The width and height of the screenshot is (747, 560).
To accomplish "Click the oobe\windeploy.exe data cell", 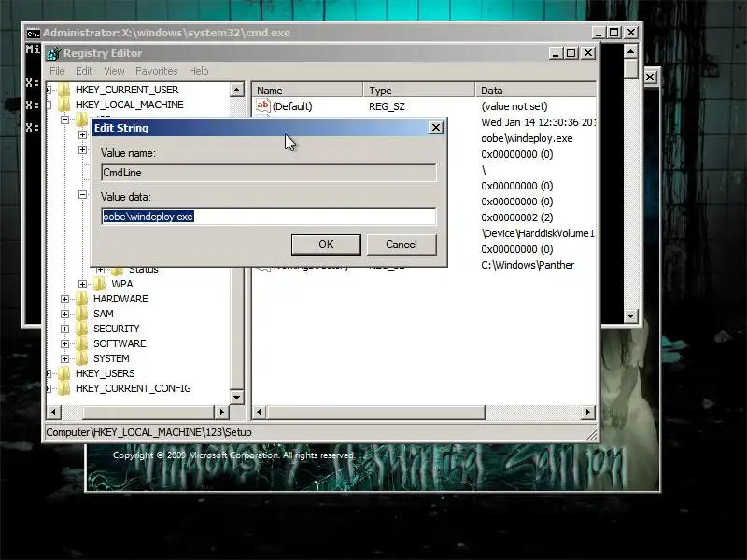I will 527,138.
